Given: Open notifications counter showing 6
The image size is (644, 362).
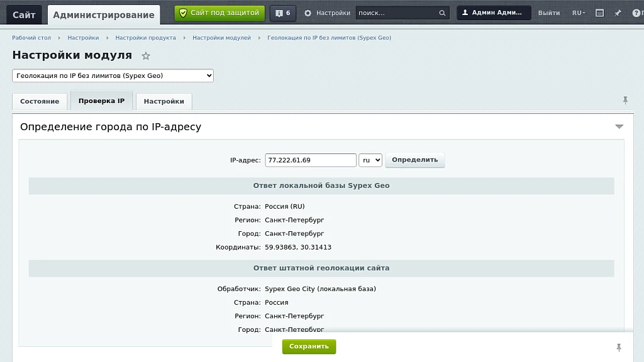Looking at the screenshot, I should point(283,13).
